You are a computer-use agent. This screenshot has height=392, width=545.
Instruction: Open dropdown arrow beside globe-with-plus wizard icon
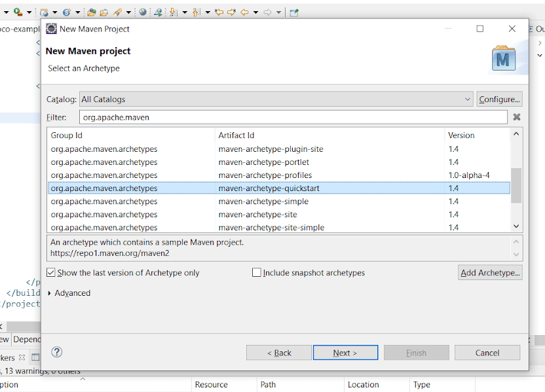click(x=55, y=12)
